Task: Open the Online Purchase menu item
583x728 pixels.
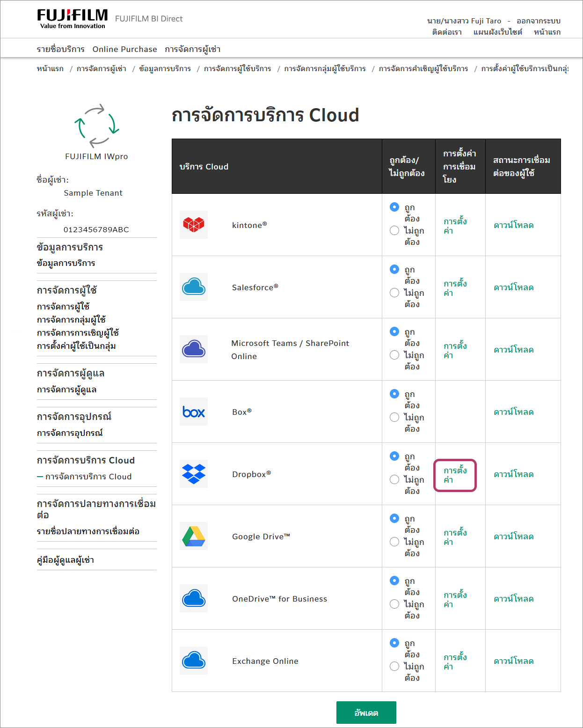Action: pyautogui.click(x=125, y=49)
